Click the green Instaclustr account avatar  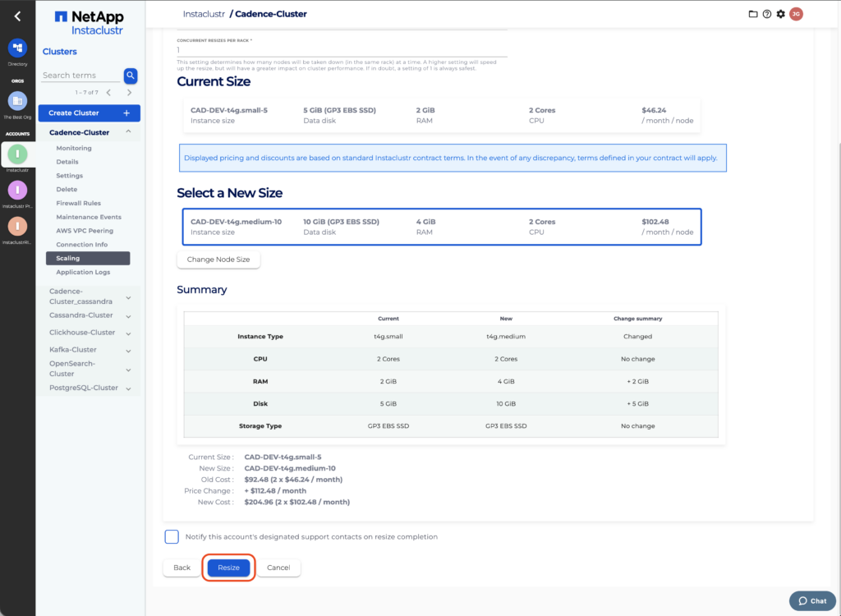tap(17, 154)
